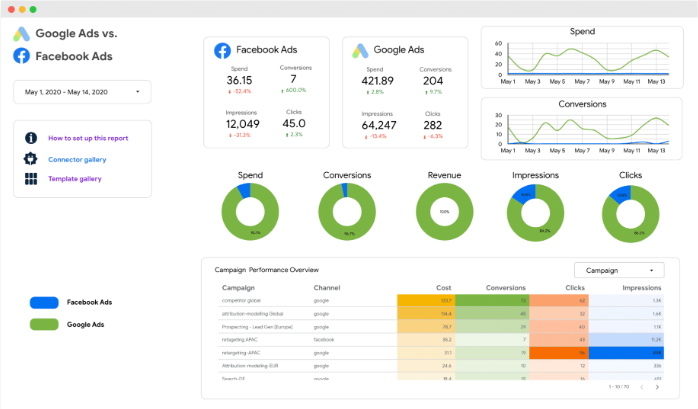Click the Campaign Performance Overview heading

[267, 270]
